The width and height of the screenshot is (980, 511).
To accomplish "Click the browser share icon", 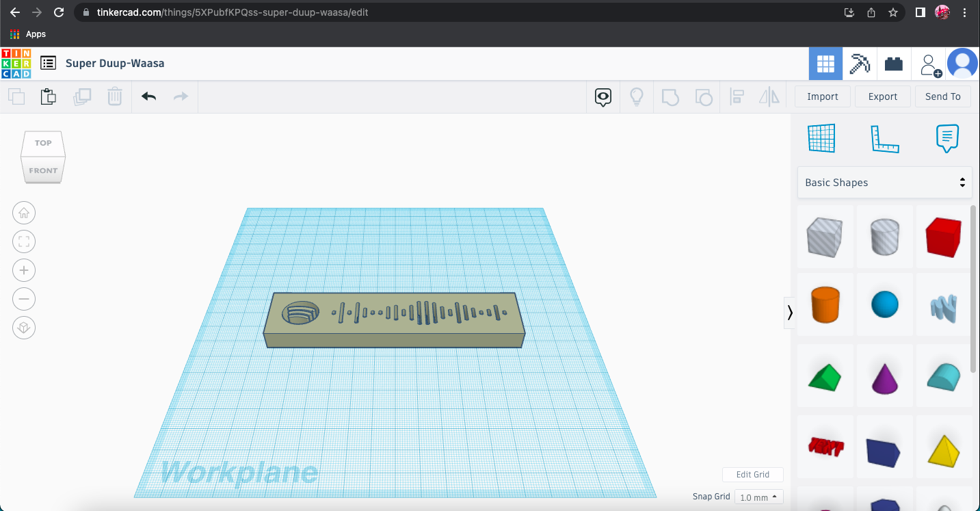I will [x=871, y=12].
